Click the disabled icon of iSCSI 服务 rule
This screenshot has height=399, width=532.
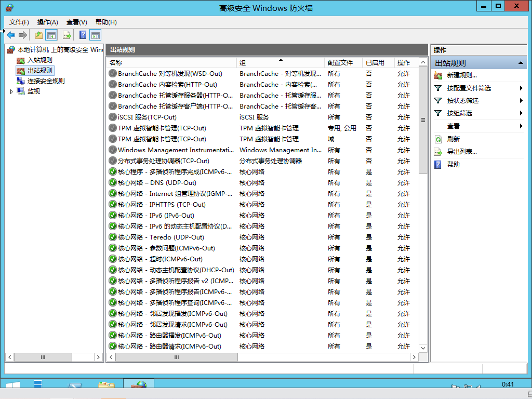click(x=113, y=117)
